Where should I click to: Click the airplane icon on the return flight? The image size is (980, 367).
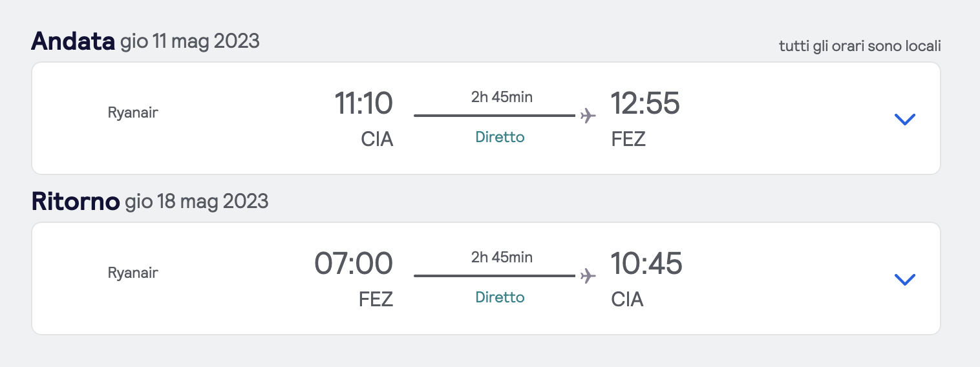[588, 276]
